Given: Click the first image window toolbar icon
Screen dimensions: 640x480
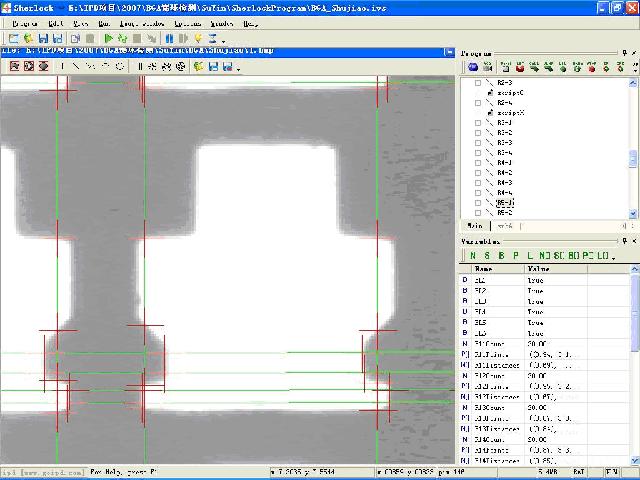Looking at the screenshot, I should (14, 67).
